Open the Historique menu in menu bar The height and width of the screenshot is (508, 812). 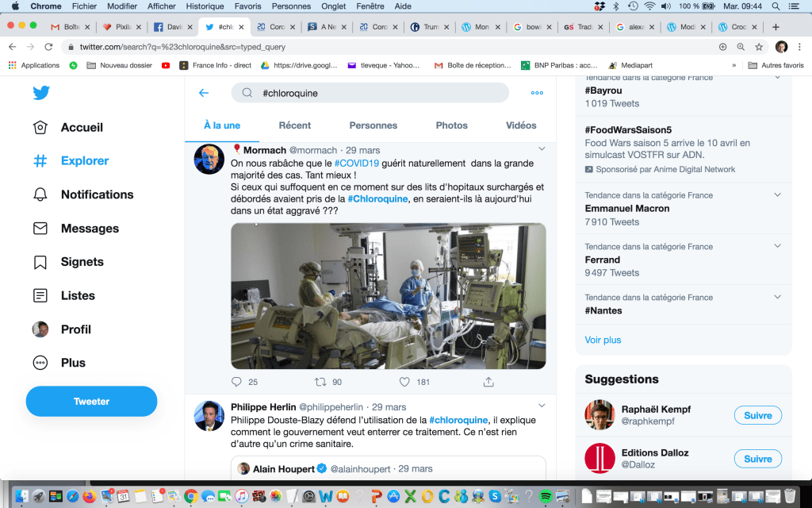205,6
